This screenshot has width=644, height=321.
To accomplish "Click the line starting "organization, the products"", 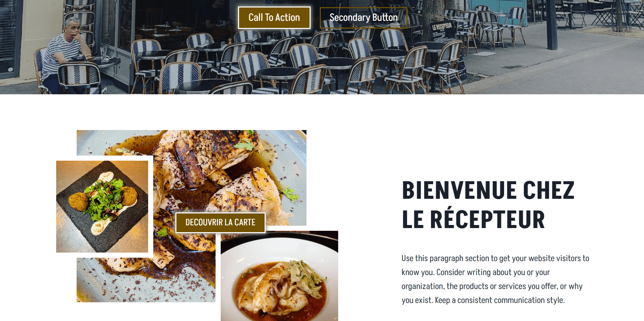I will [492, 286].
